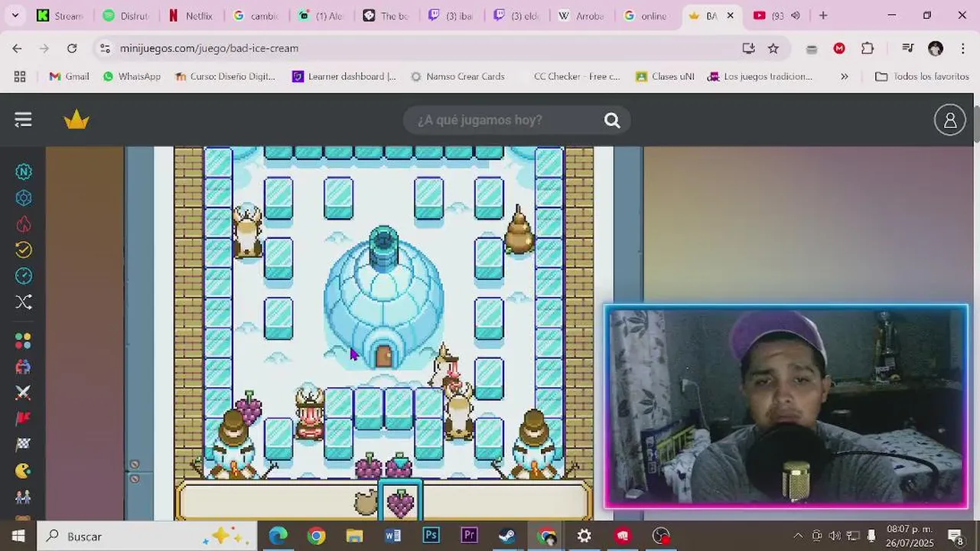The image size is (980, 551).
Task: Open the Namso Crear Cards bookmark
Action: (x=458, y=77)
